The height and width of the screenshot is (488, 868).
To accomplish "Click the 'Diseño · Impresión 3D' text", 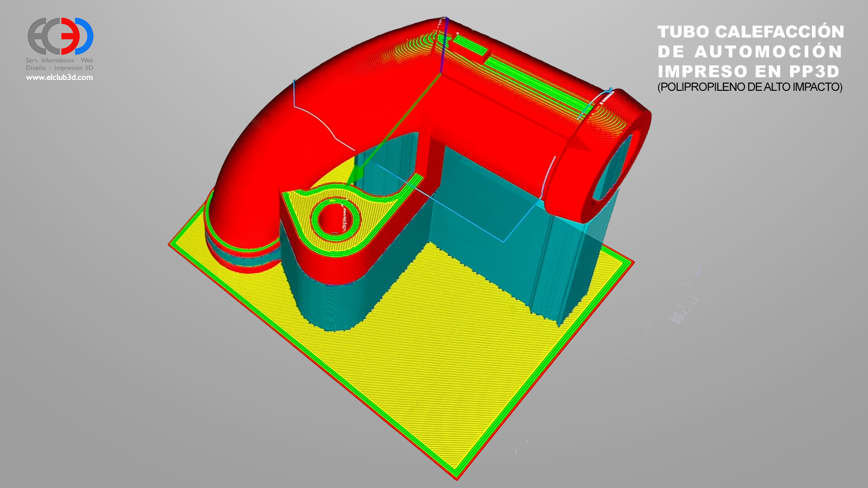I will (59, 68).
